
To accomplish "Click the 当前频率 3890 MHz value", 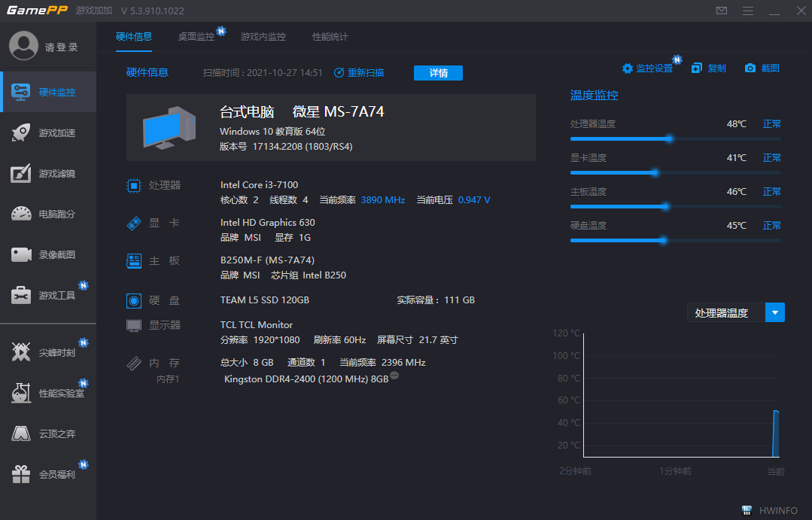I will click(383, 200).
